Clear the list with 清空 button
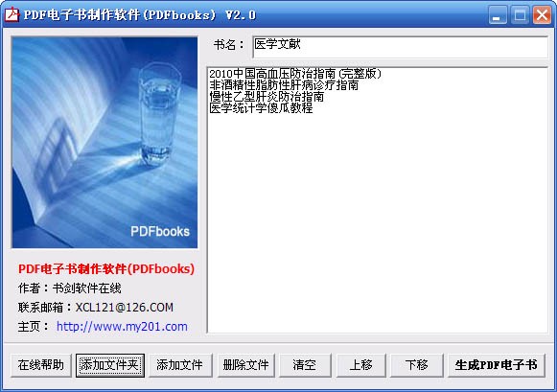The width and height of the screenshot is (557, 392). coord(305,365)
